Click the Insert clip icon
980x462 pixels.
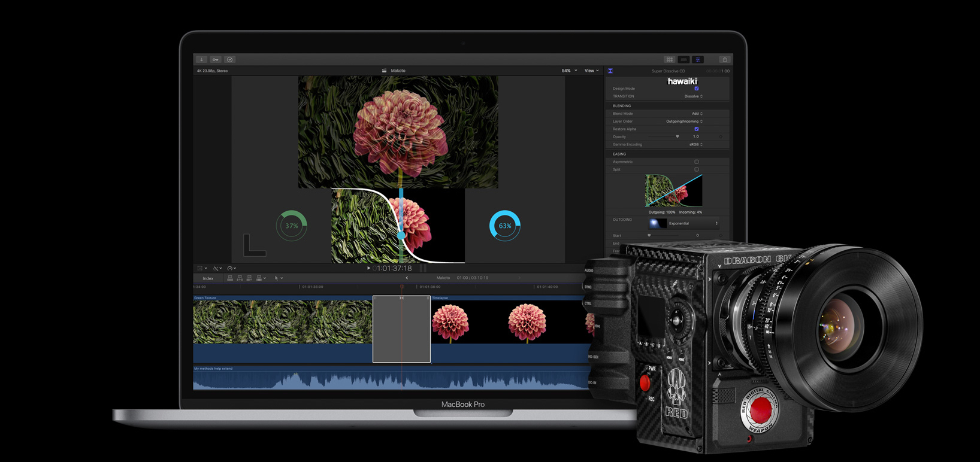click(x=240, y=278)
